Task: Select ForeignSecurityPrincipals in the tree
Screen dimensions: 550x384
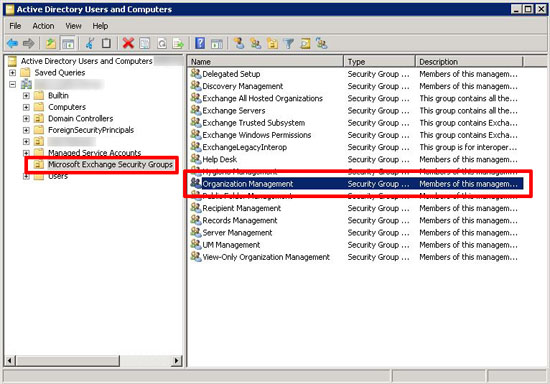Action: point(91,130)
